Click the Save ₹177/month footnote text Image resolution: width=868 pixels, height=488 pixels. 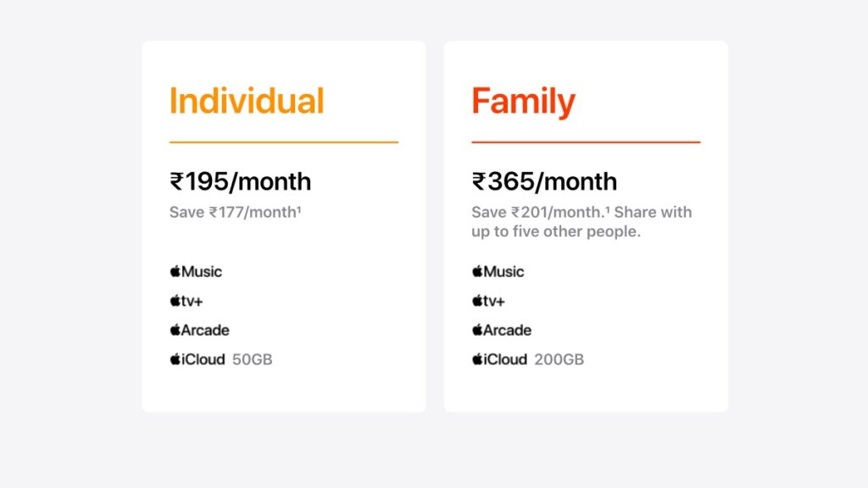coord(236,212)
